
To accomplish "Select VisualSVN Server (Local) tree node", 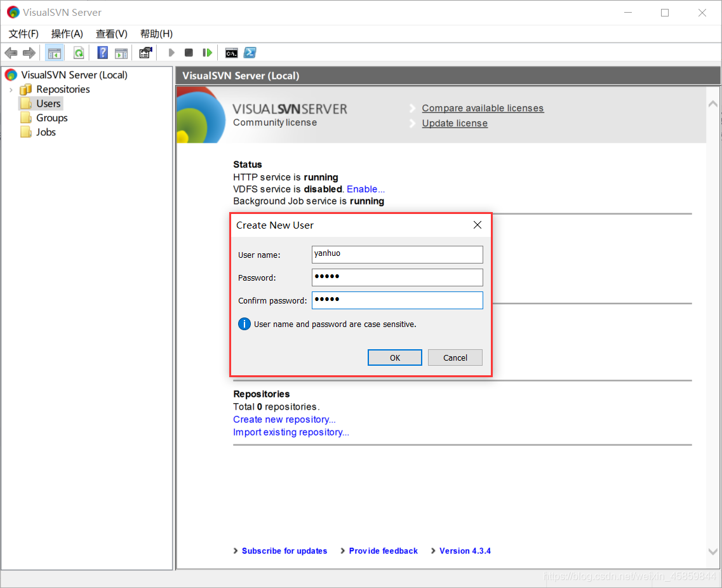I will pos(74,74).
